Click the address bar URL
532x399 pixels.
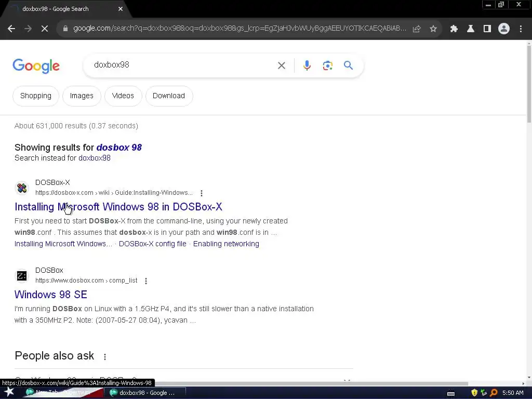click(x=239, y=29)
